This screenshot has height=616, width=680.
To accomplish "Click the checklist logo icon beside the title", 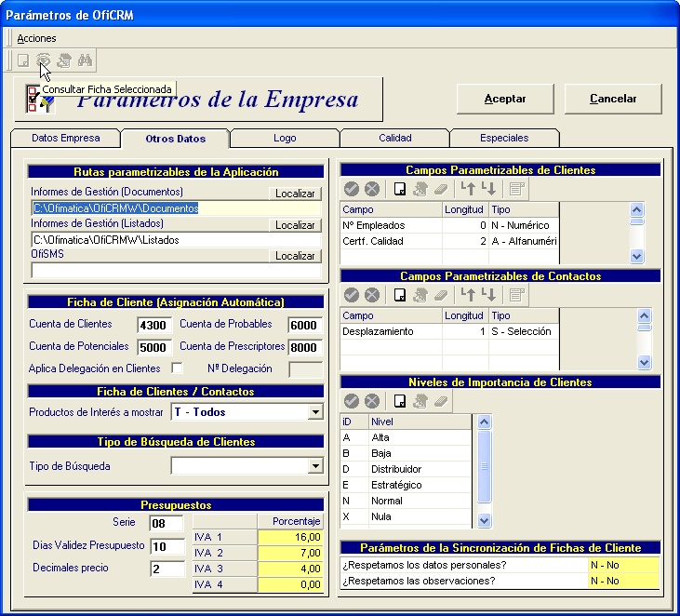I will [39, 100].
